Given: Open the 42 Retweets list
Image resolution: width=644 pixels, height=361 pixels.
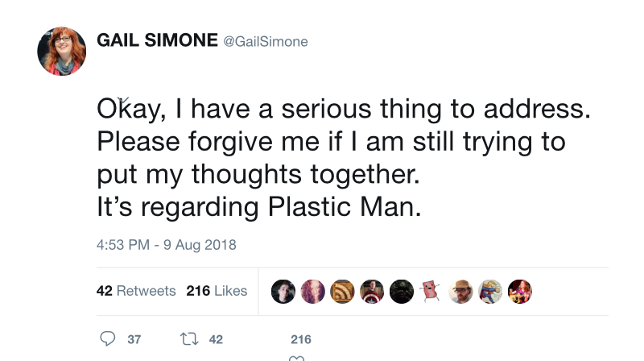Looking at the screenshot, I should [136, 291].
